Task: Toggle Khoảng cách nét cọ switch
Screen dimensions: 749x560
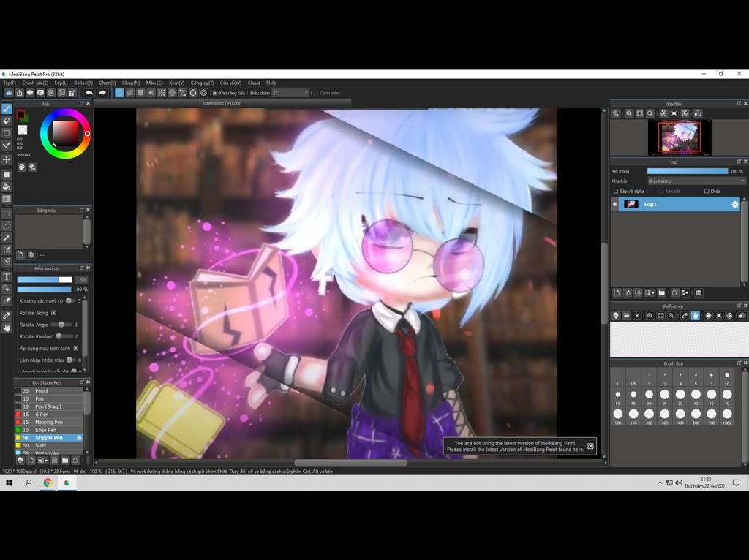Action: 69,300
